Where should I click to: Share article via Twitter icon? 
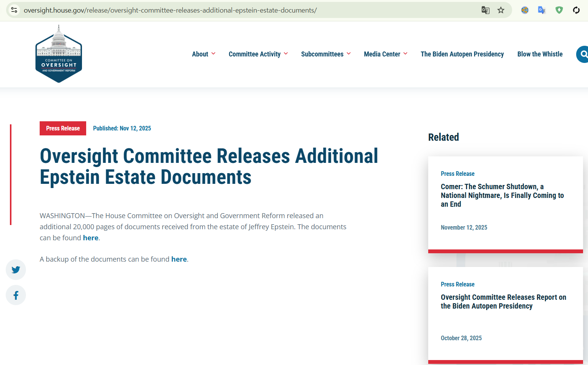point(16,270)
